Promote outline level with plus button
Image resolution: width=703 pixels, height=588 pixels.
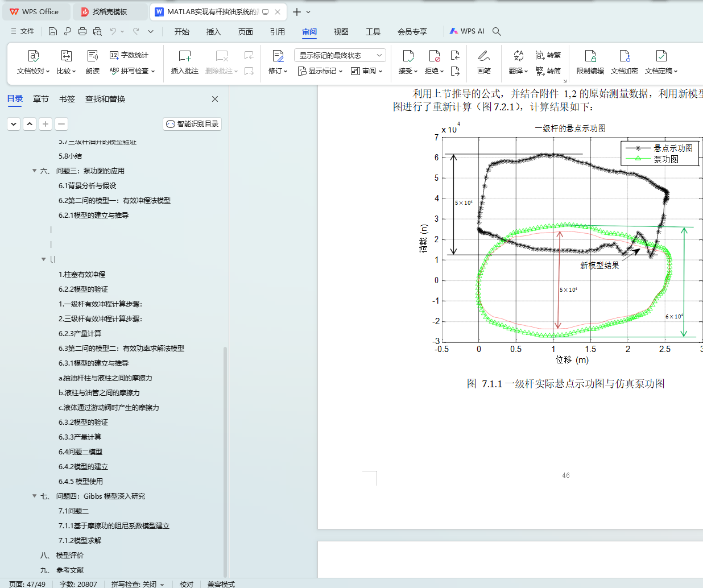46,123
